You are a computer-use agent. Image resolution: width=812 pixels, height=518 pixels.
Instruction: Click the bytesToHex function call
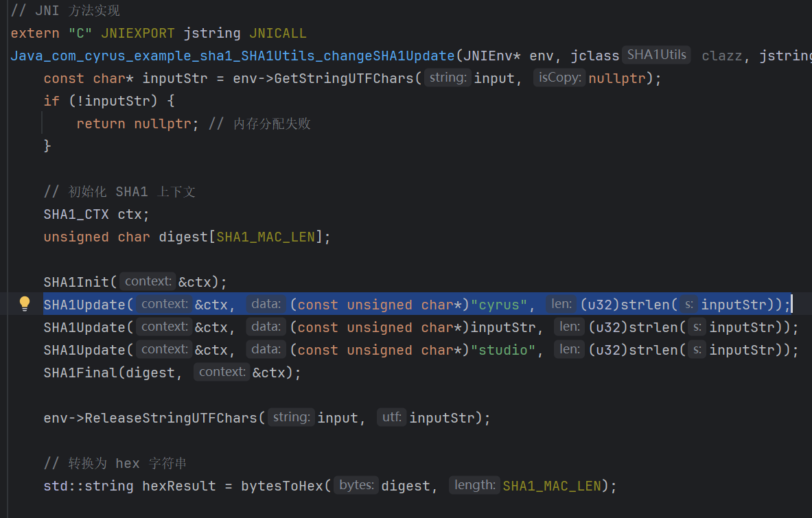pos(282,486)
